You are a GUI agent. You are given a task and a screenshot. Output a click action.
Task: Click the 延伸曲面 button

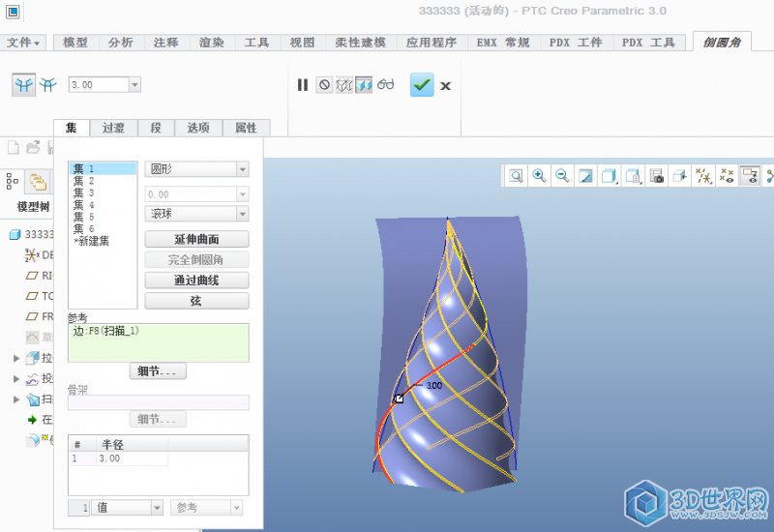tap(196, 239)
